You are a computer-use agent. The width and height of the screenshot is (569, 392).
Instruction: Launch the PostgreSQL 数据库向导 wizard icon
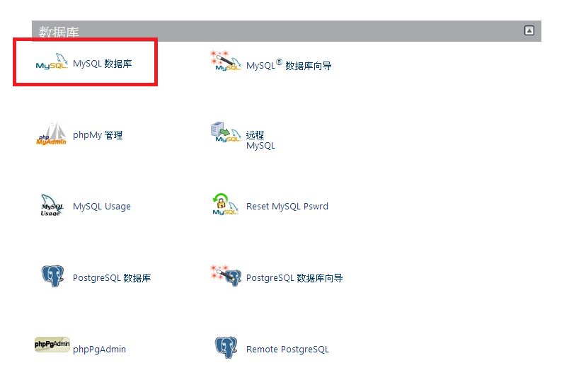(226, 275)
